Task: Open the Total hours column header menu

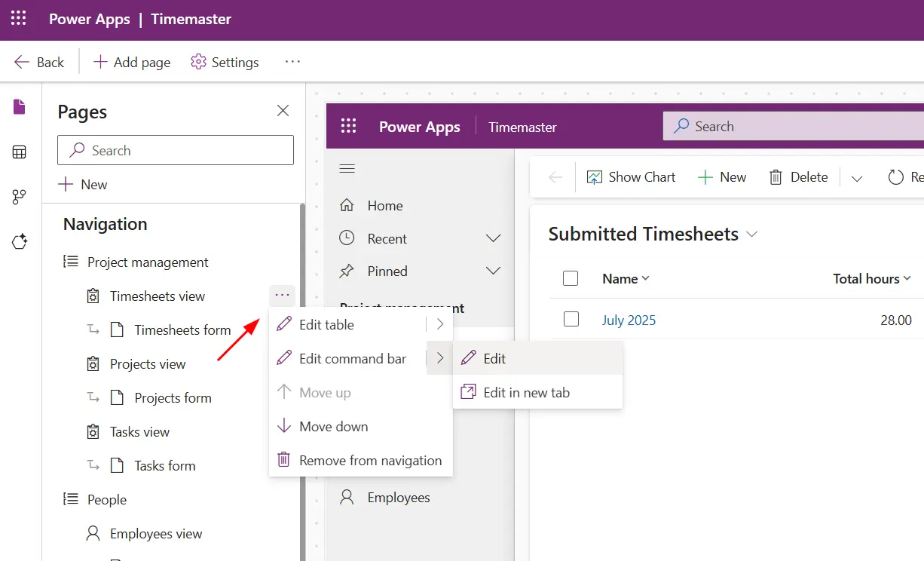Action: (x=872, y=279)
